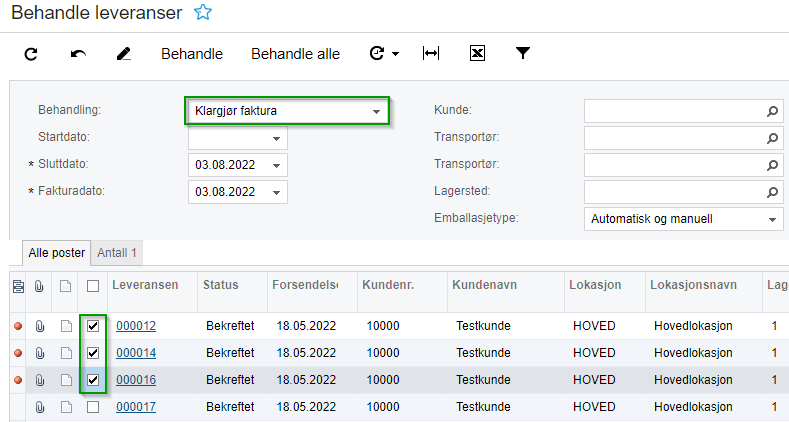Open leveranse link 000012

pos(136,326)
